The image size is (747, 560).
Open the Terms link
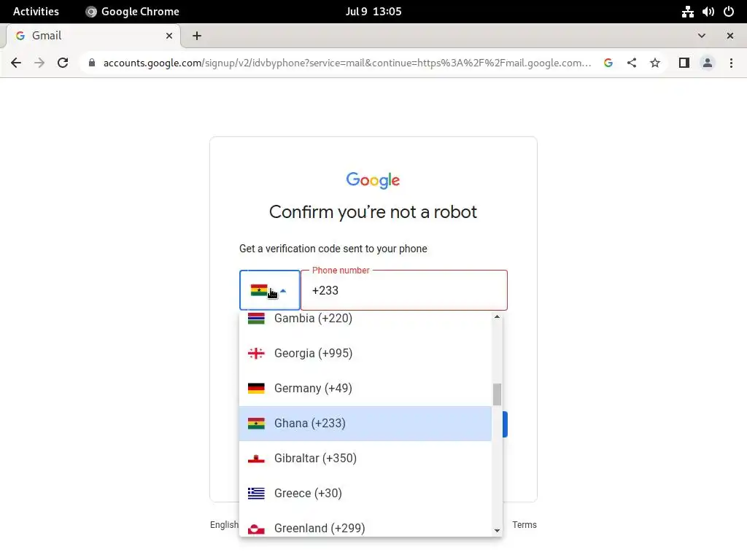coord(525,525)
